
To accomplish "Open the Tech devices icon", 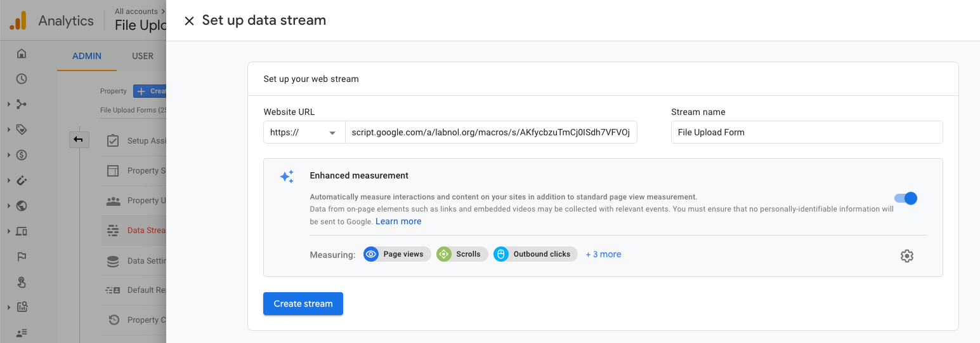I will (x=22, y=231).
